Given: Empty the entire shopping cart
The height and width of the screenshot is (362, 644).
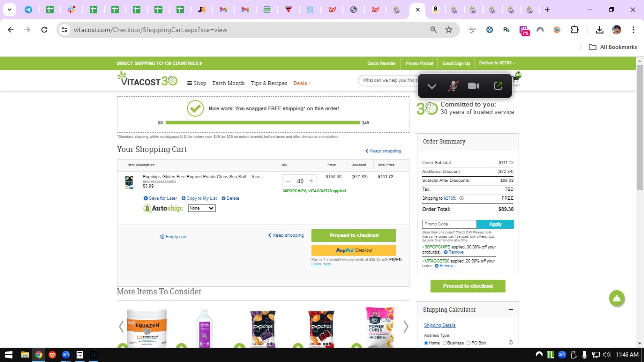Looking at the screenshot, I should [x=173, y=237].
